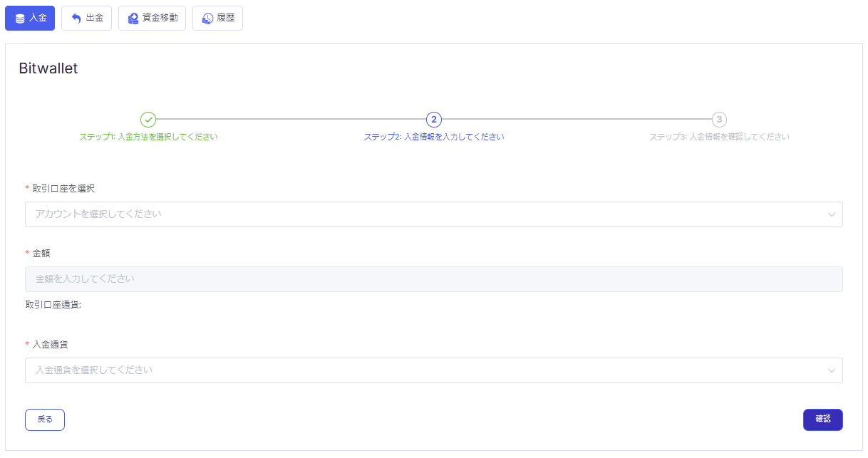Click the clock icon on 履歴

207,19
